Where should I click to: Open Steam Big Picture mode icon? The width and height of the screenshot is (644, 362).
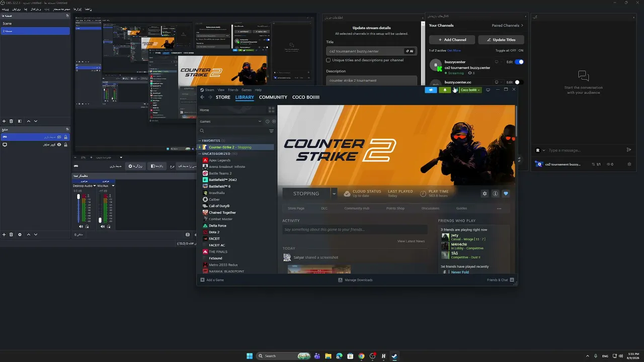tap(488, 89)
